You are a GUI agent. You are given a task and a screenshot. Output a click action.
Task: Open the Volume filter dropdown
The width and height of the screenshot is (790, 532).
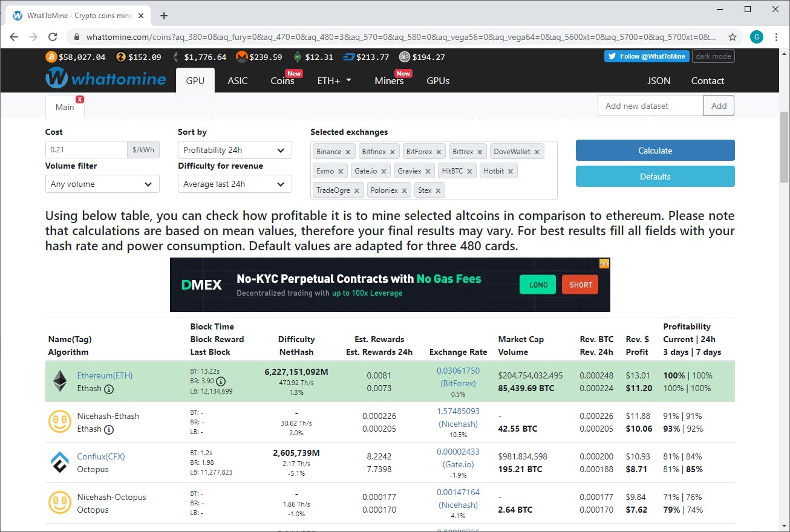click(102, 184)
